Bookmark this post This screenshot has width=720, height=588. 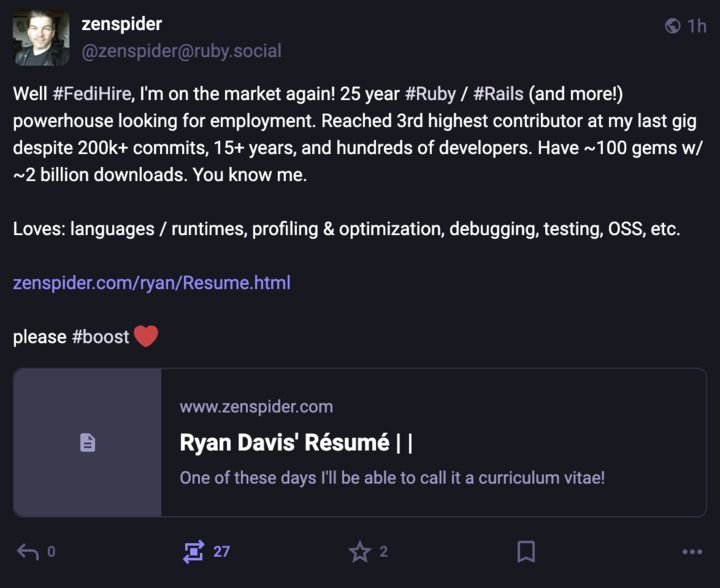pos(526,551)
